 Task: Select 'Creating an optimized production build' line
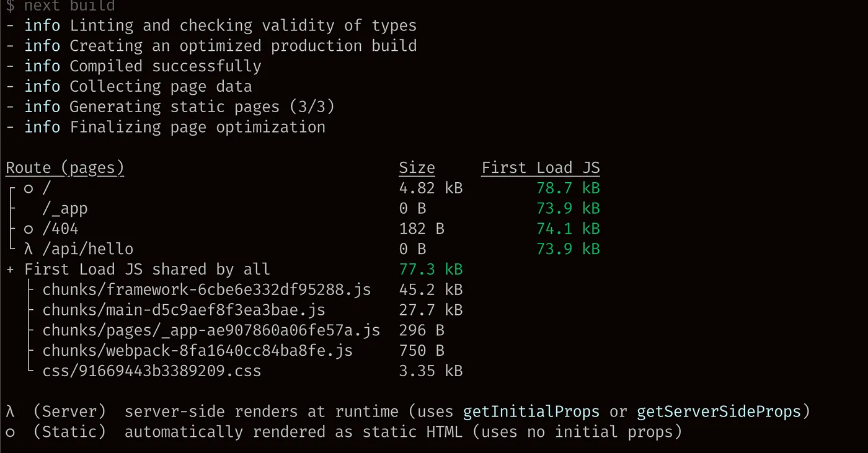243,46
